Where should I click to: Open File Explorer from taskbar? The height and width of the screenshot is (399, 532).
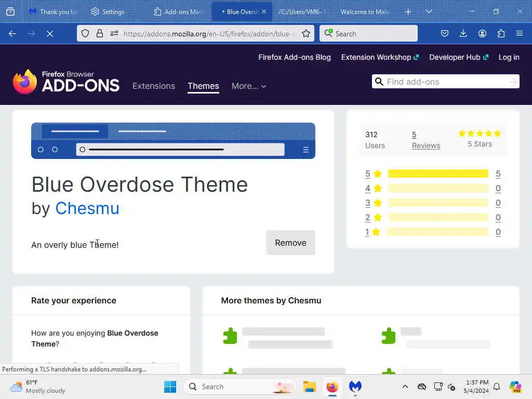(310, 387)
